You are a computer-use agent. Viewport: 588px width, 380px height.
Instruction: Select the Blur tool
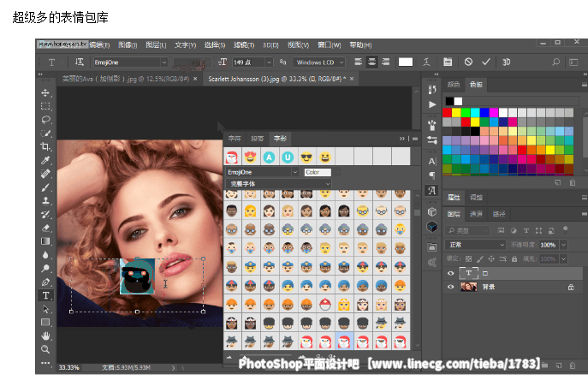(x=45, y=255)
